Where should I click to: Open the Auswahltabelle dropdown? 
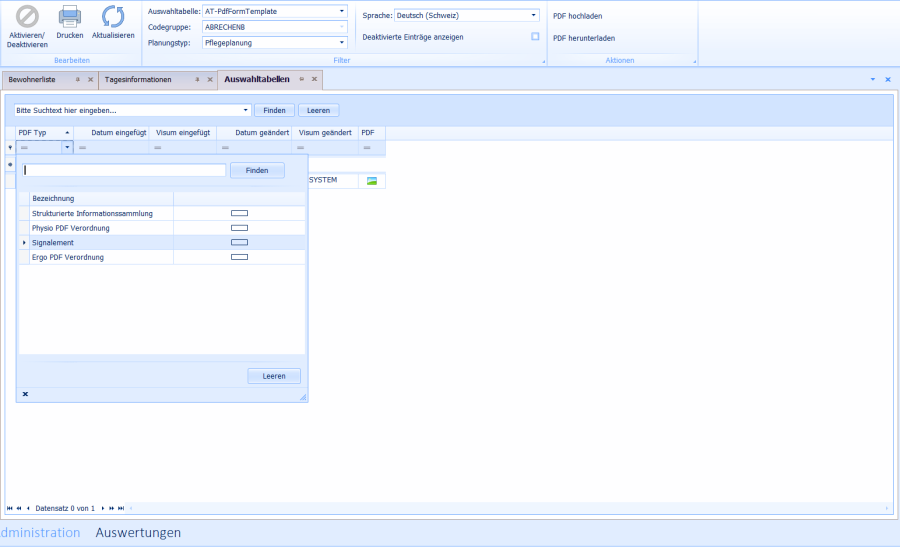click(x=342, y=12)
